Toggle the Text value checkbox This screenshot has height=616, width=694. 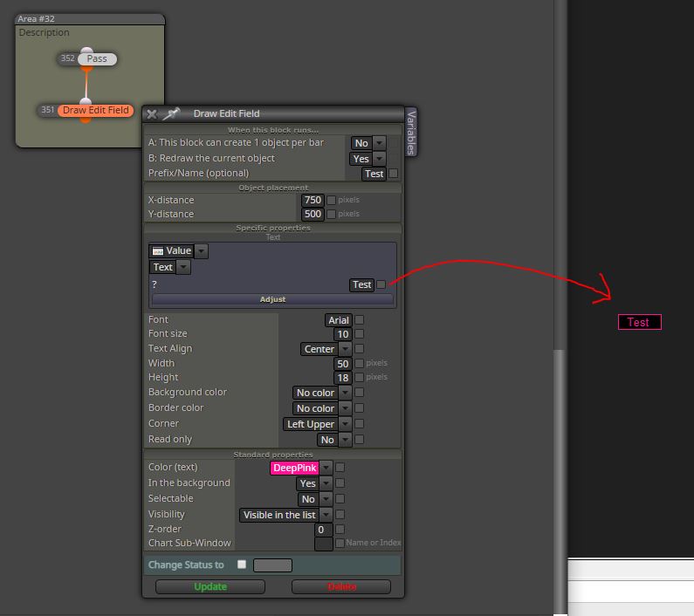(381, 284)
